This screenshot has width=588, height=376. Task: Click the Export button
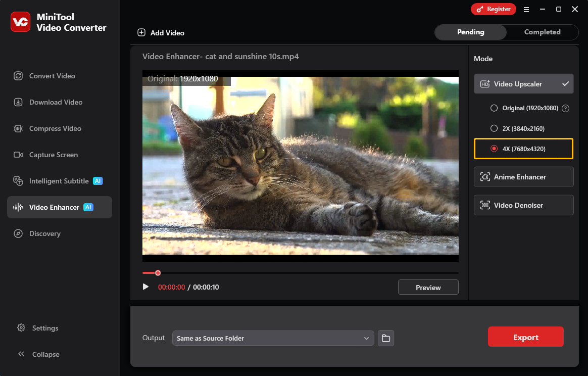tap(525, 337)
